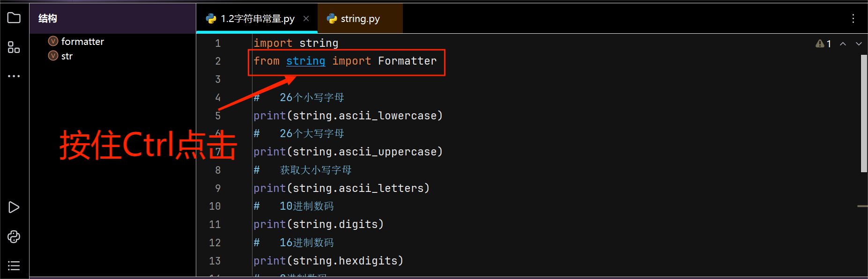Click line number 9 in the gutter
The width and height of the screenshot is (868, 279).
218,188
